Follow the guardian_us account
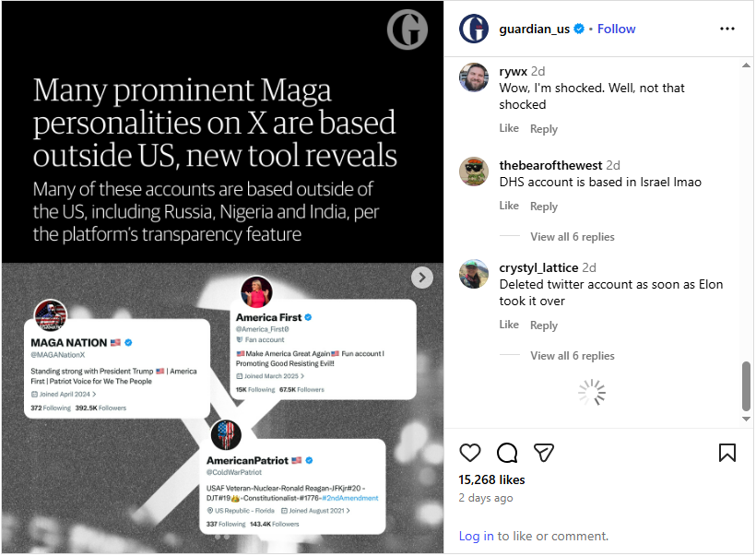The width and height of the screenshot is (756, 556). click(616, 29)
